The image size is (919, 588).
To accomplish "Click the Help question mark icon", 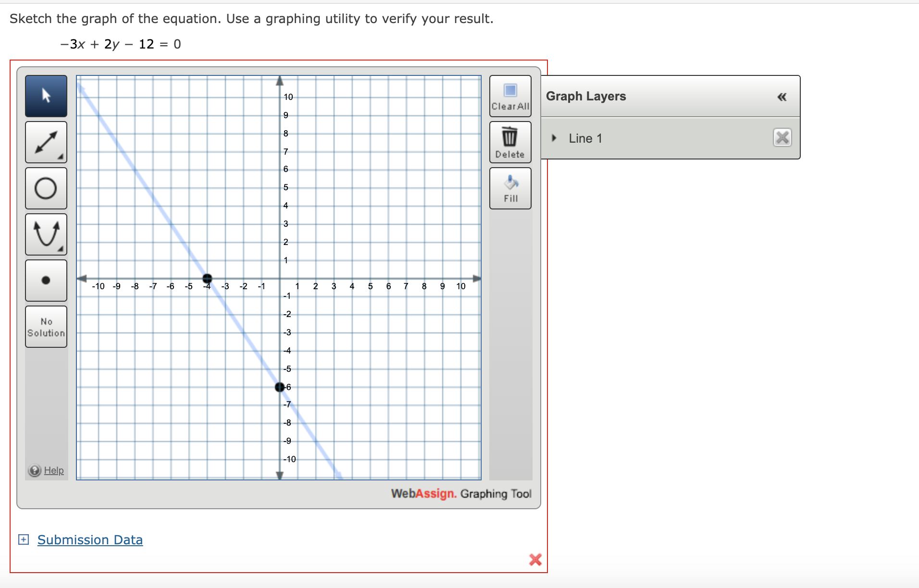I will [x=34, y=470].
